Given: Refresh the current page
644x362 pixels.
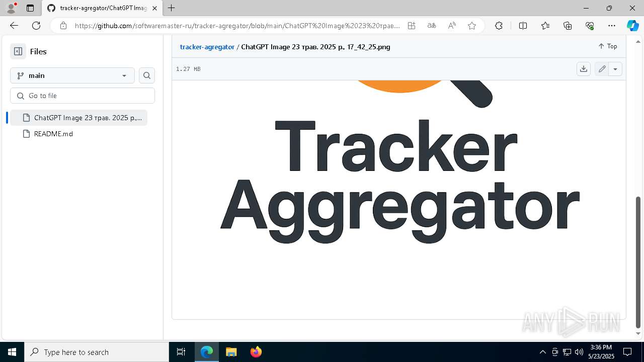Looking at the screenshot, I should point(36,26).
